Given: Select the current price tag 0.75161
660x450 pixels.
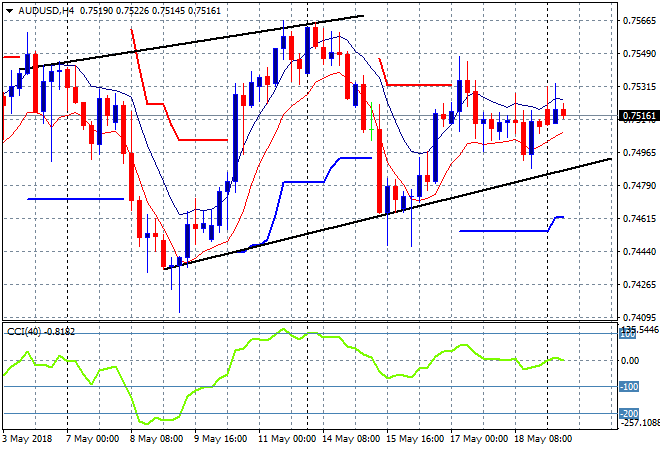Looking at the screenshot, I should (639, 116).
